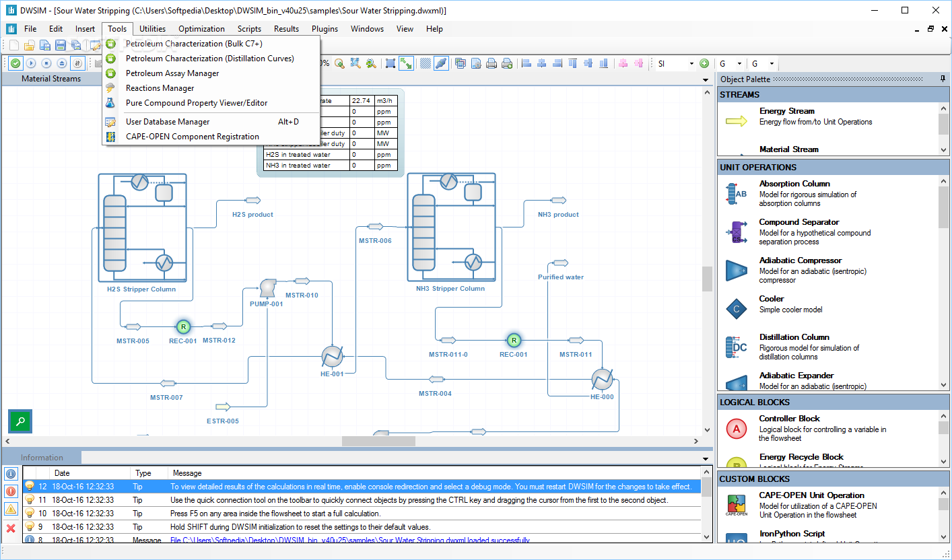Select the HE-001 heat exchanger object

pyautogui.click(x=332, y=356)
